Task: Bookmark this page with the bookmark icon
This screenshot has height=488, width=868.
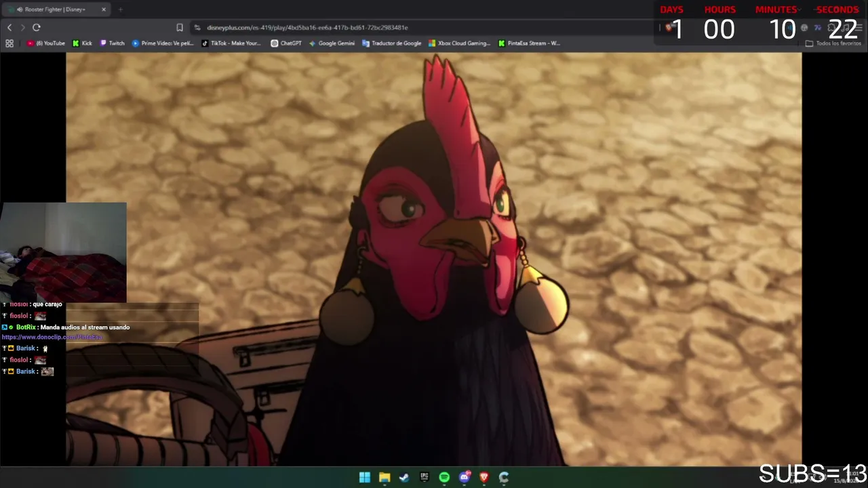Action: tap(180, 27)
